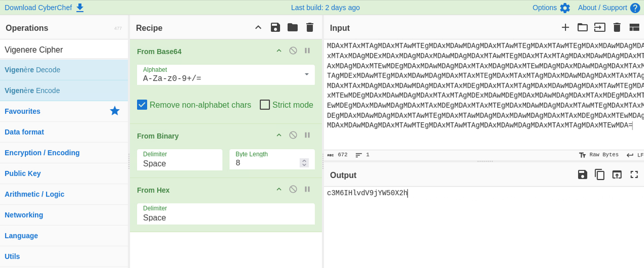Expand the Data format category
The width and height of the screenshot is (644, 268).
pos(64,132)
